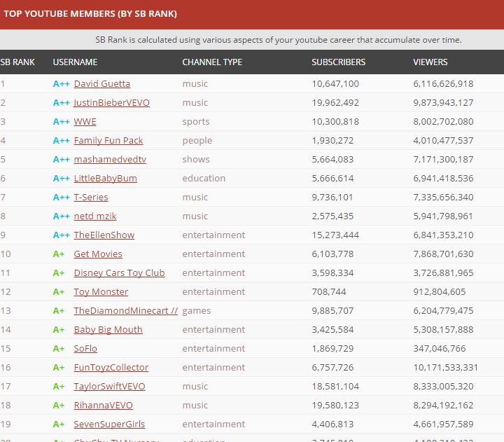Click the LittleBabyBum username
This screenshot has width=504, height=442.
[105, 178]
